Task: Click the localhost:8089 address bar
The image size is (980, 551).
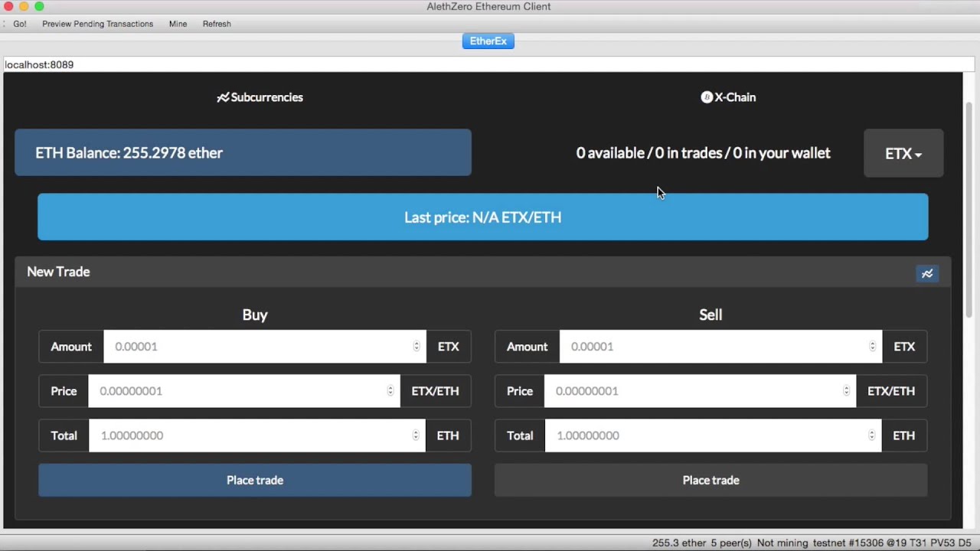Action: point(488,64)
